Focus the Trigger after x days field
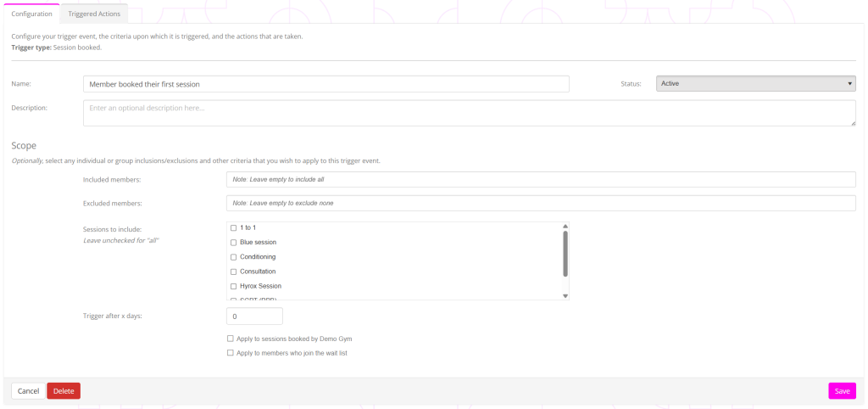 pos(254,316)
